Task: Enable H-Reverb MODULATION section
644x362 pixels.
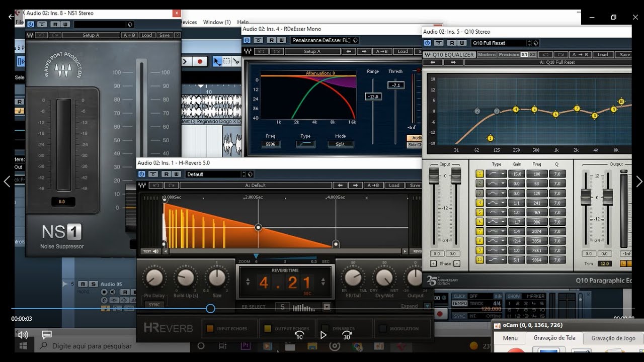Action: tap(383, 329)
